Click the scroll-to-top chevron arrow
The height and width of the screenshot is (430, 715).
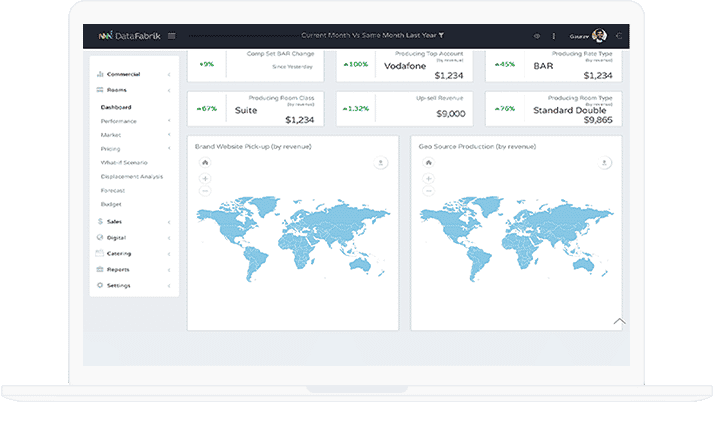[619, 321]
